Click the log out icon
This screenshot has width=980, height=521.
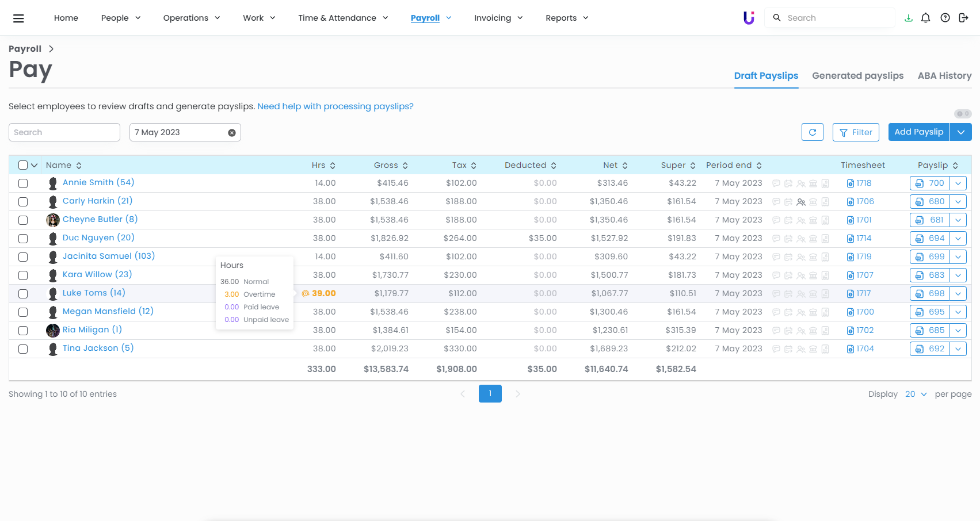[963, 18]
